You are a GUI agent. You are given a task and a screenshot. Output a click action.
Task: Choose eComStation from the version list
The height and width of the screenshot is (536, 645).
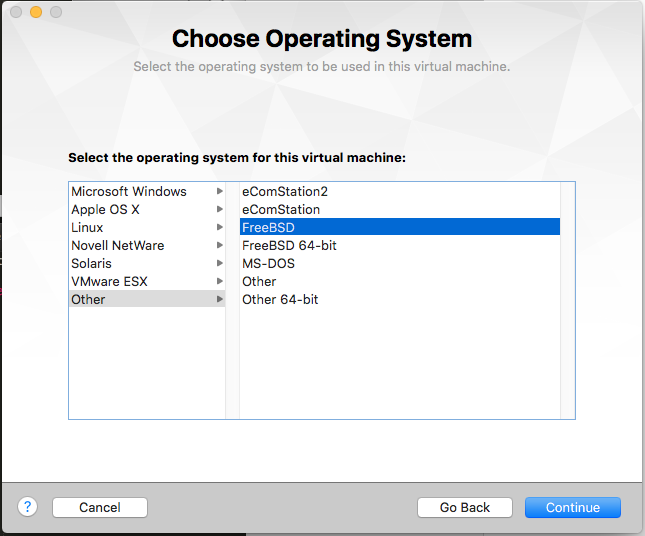click(399, 209)
